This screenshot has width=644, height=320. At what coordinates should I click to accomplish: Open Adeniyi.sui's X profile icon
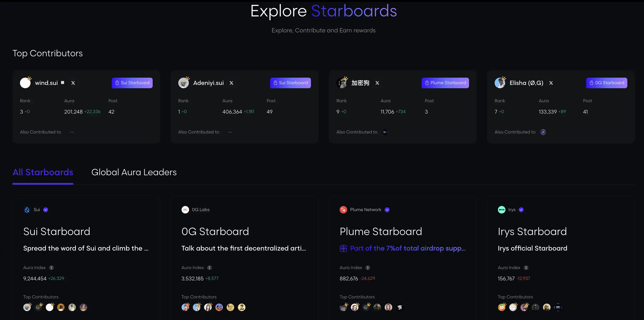point(231,83)
